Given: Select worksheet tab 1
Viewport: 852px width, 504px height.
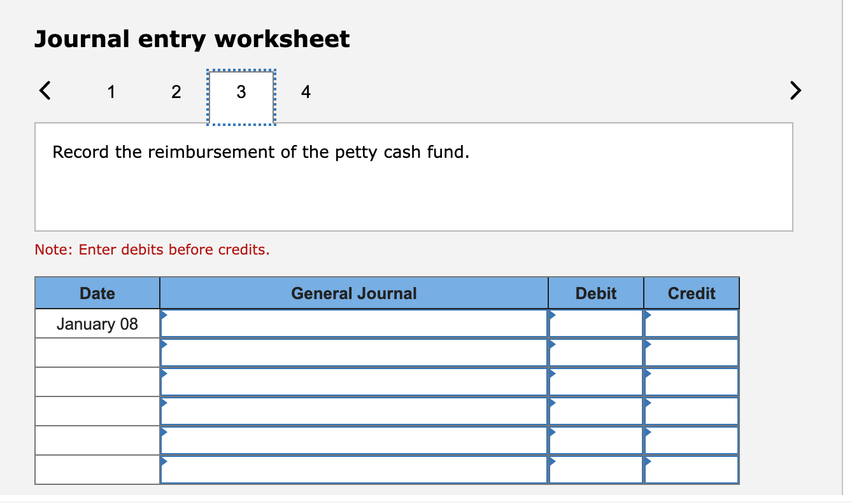Looking at the screenshot, I should coord(111,92).
